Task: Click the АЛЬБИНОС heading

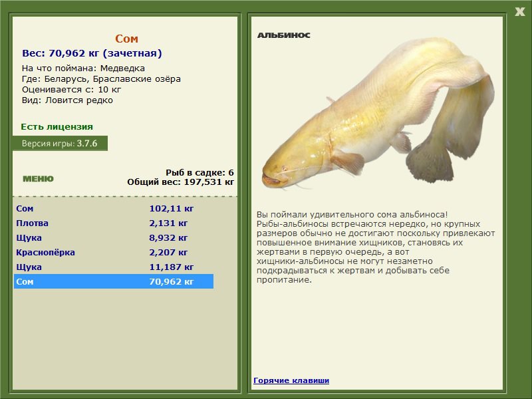Action: tap(284, 35)
